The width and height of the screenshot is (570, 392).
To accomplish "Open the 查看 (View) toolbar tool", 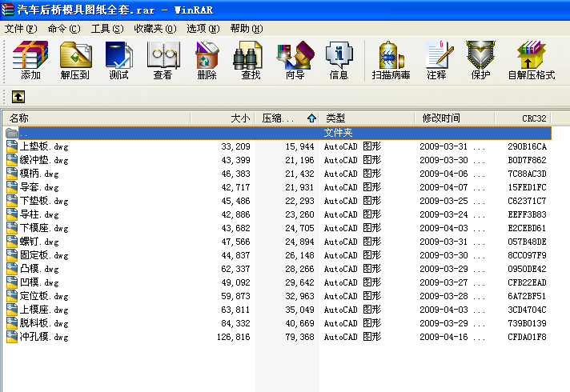I will tap(163, 60).
